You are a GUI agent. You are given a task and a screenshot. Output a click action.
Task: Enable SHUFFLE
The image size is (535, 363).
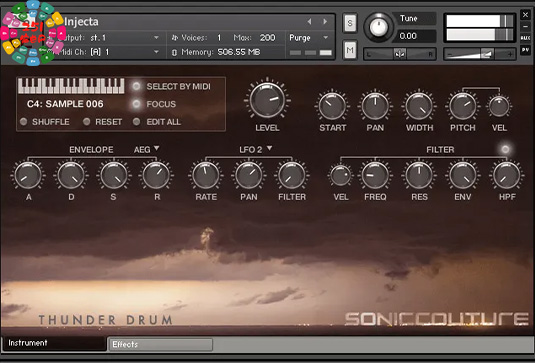click(x=24, y=121)
